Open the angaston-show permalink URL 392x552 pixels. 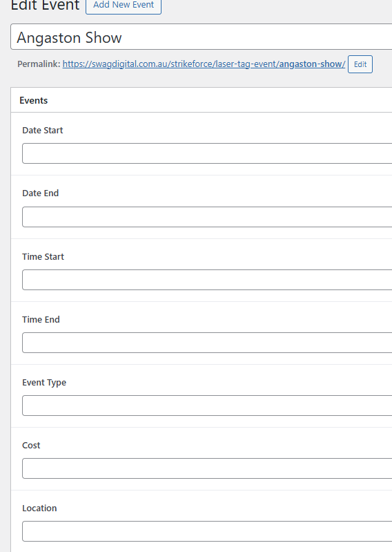point(204,64)
